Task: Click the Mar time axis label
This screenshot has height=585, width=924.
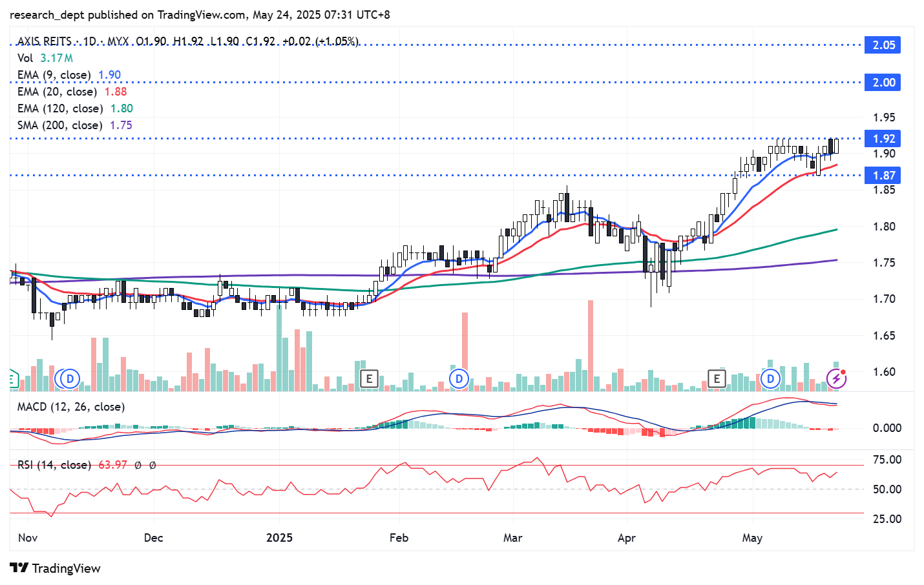Action: [512, 538]
